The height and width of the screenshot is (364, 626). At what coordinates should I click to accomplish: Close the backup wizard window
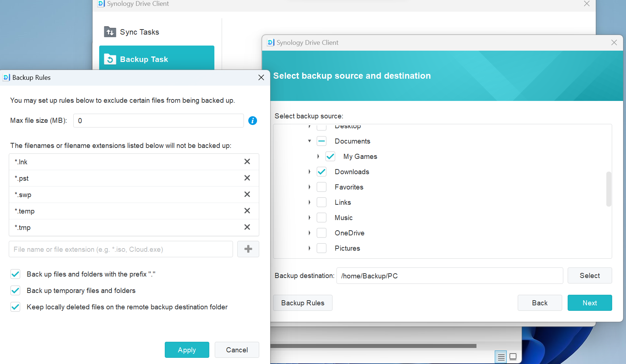pyautogui.click(x=614, y=43)
